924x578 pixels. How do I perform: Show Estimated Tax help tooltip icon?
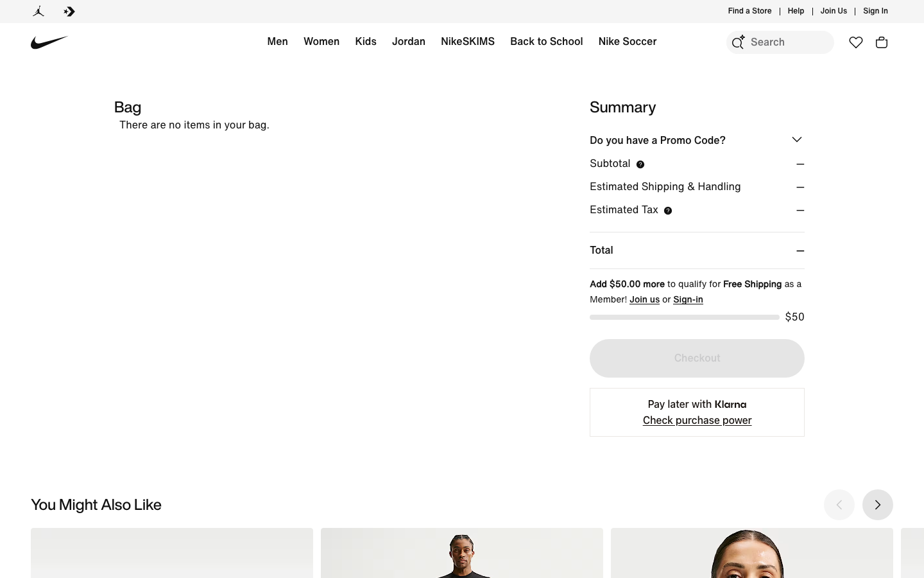point(668,211)
